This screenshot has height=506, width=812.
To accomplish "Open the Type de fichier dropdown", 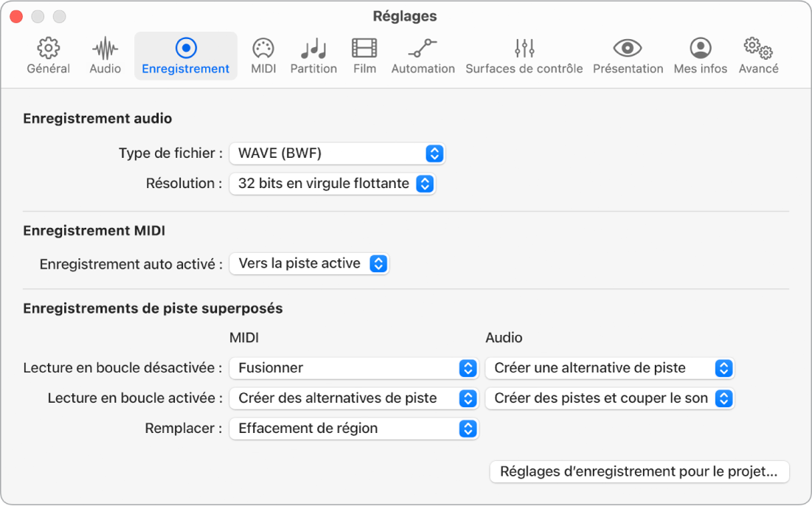I will tap(337, 153).
